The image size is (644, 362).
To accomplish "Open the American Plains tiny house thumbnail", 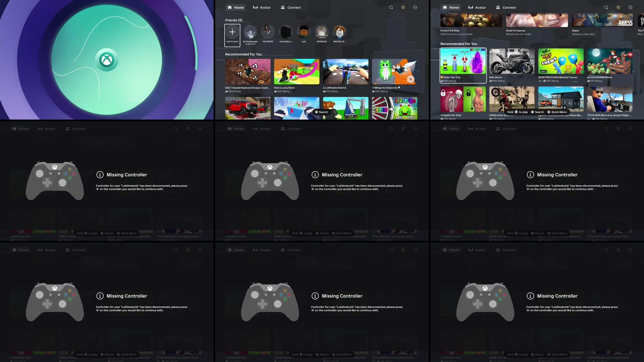I will click(x=561, y=99).
